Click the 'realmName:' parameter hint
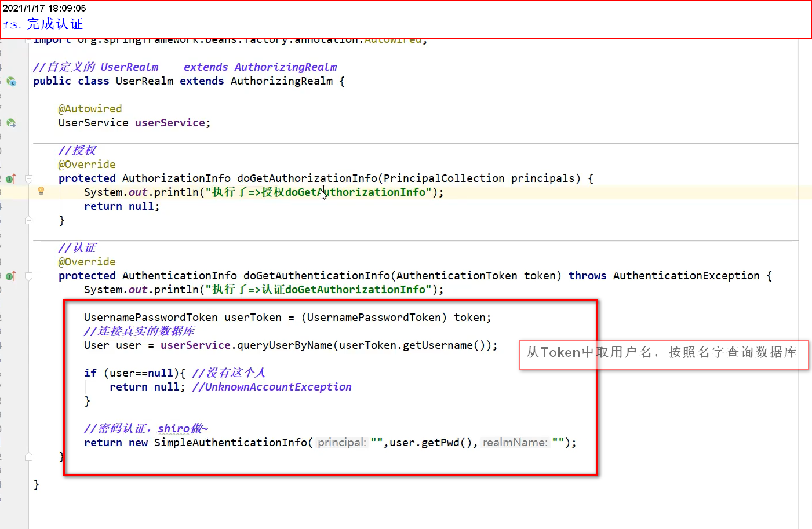 (x=515, y=443)
